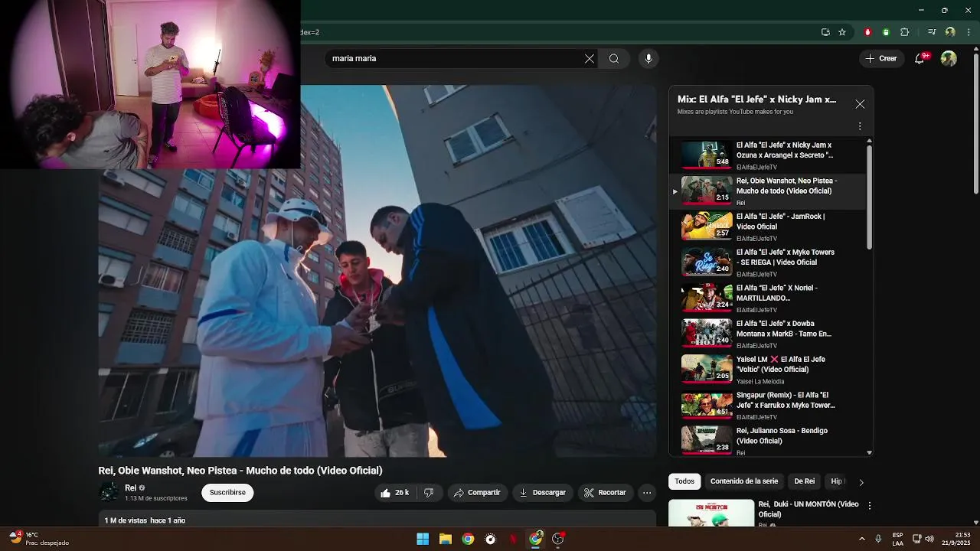Bookmark this page with the star icon
Viewport: 980px width, 551px height.
842,32
